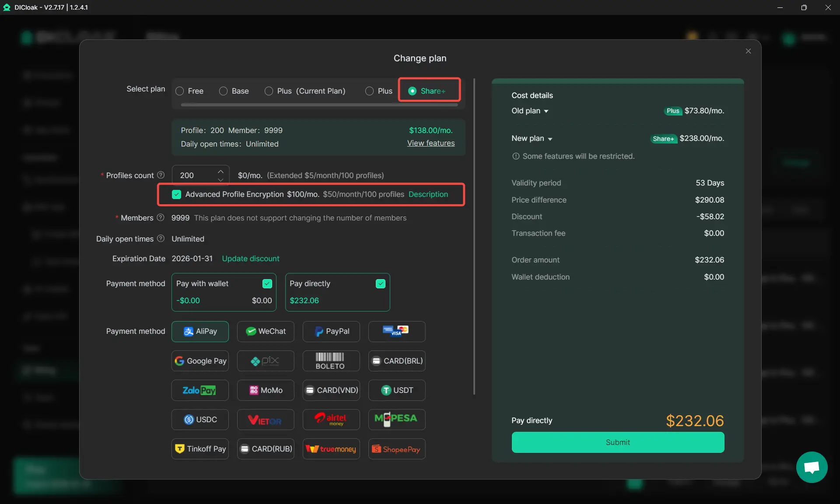Click the Profiles count help icon

point(161,175)
